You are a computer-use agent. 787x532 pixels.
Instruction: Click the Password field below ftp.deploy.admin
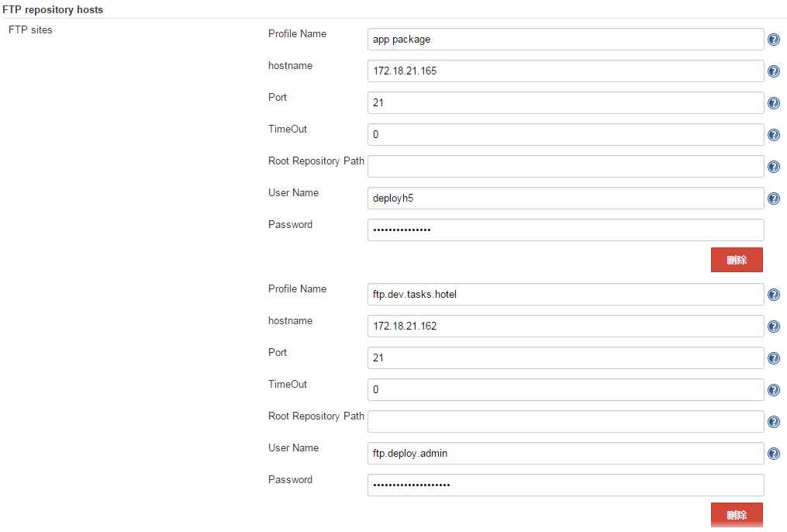coord(565,485)
